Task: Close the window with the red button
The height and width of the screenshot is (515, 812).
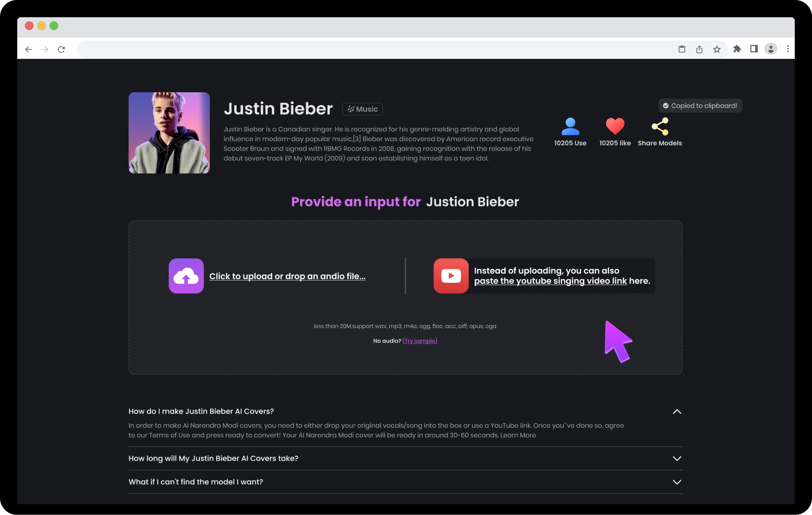Action: click(x=29, y=26)
